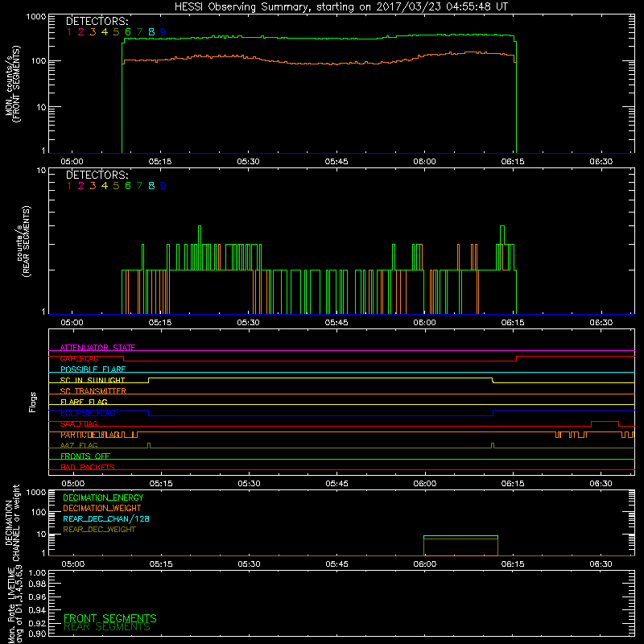
Task: Select orange detector 3 in the front segments legend
Action: pyautogui.click(x=93, y=31)
